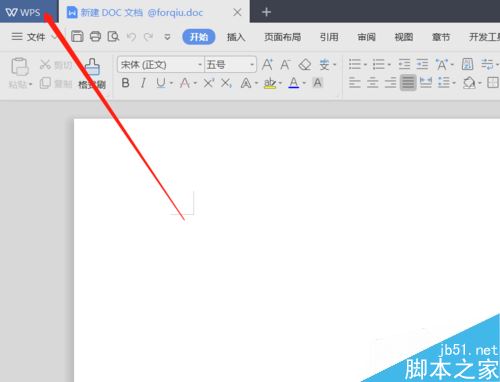500x382 pixels.
Task: Select the 开始 ribbon tab
Action: (199, 37)
